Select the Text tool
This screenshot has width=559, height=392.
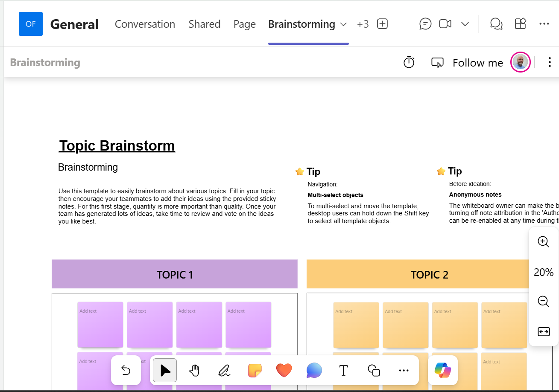tap(344, 370)
